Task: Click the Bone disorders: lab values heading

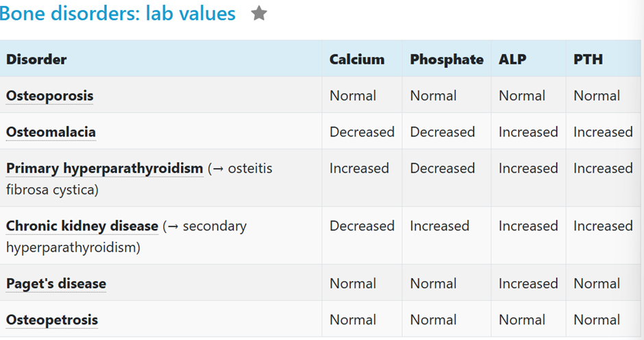Action: pos(118,13)
